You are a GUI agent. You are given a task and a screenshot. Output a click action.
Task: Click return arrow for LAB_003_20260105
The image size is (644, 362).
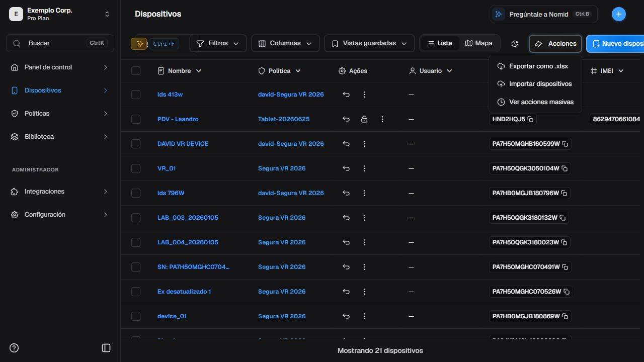point(346,218)
